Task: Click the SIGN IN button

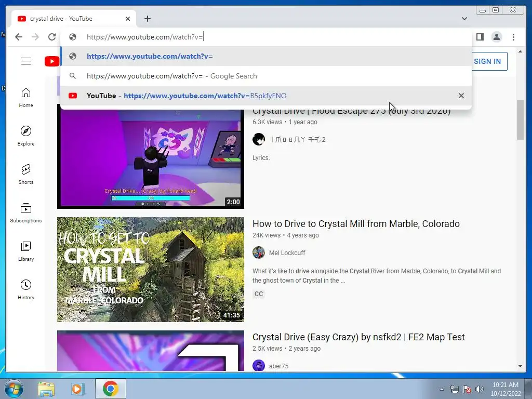Action: pos(489,61)
